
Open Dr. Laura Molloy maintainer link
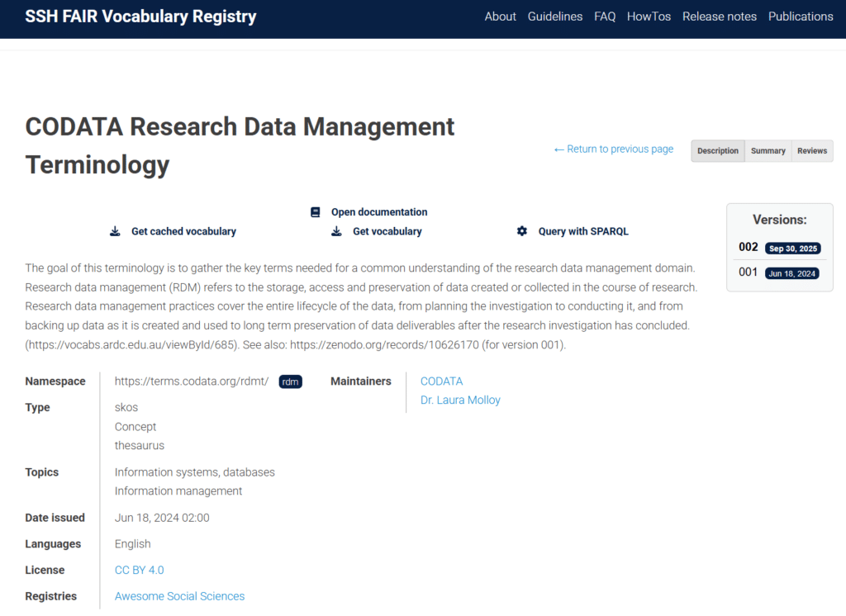(460, 400)
